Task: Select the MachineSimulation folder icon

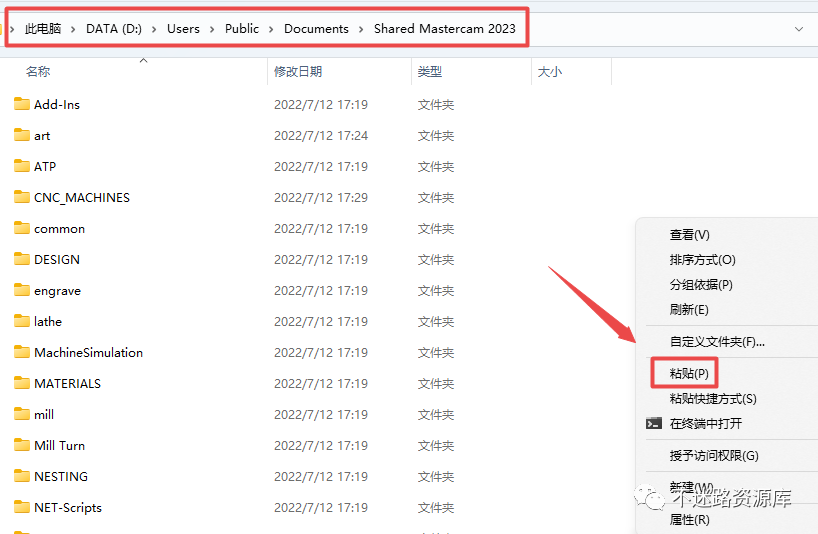Action: pos(22,352)
